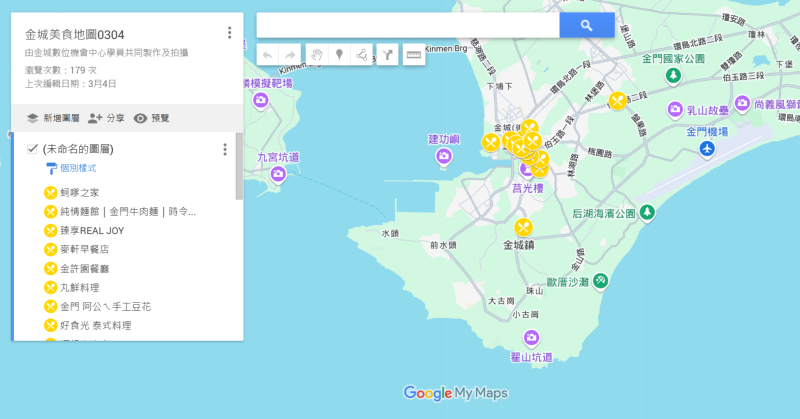Uncheck the (未命名的圖層) layer checkbox

(x=32, y=149)
